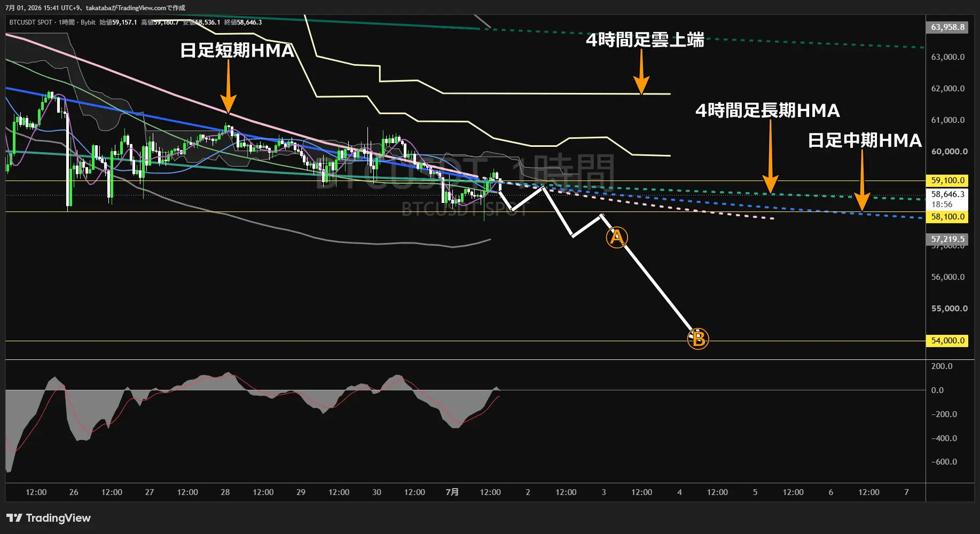This screenshot has height=534, width=980.
Task: Click date 27 on the time axis
Action: [x=150, y=492]
